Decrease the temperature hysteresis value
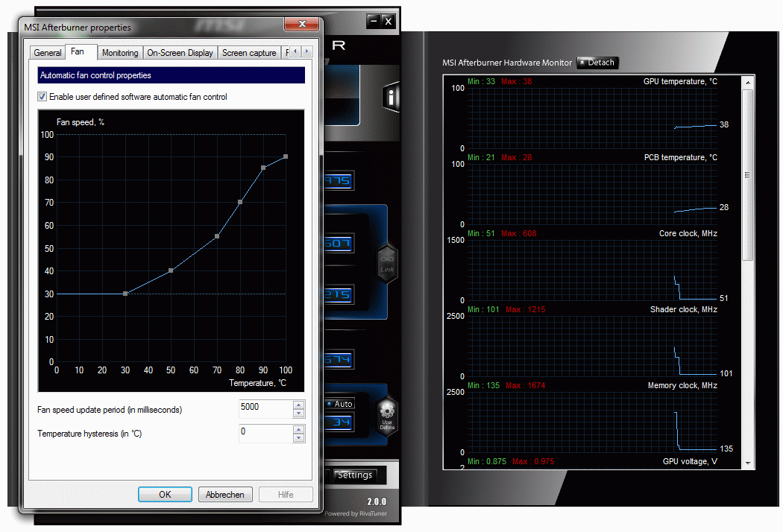 coord(298,437)
